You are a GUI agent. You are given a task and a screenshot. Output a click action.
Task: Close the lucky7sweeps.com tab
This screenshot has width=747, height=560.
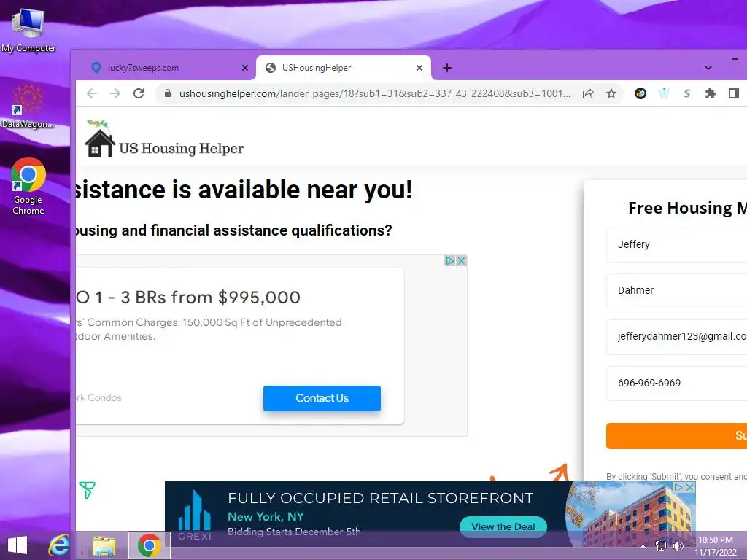[245, 68]
